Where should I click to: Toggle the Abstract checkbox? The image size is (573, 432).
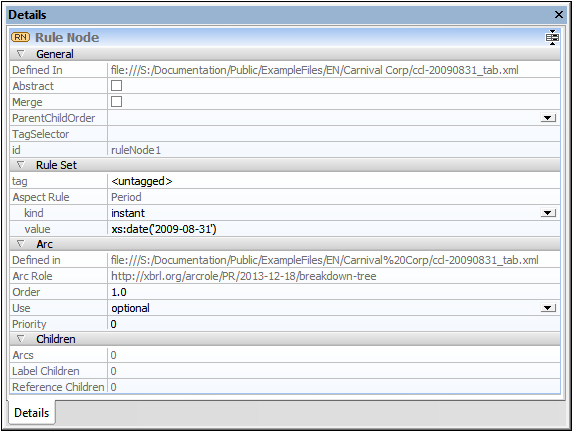click(x=116, y=86)
